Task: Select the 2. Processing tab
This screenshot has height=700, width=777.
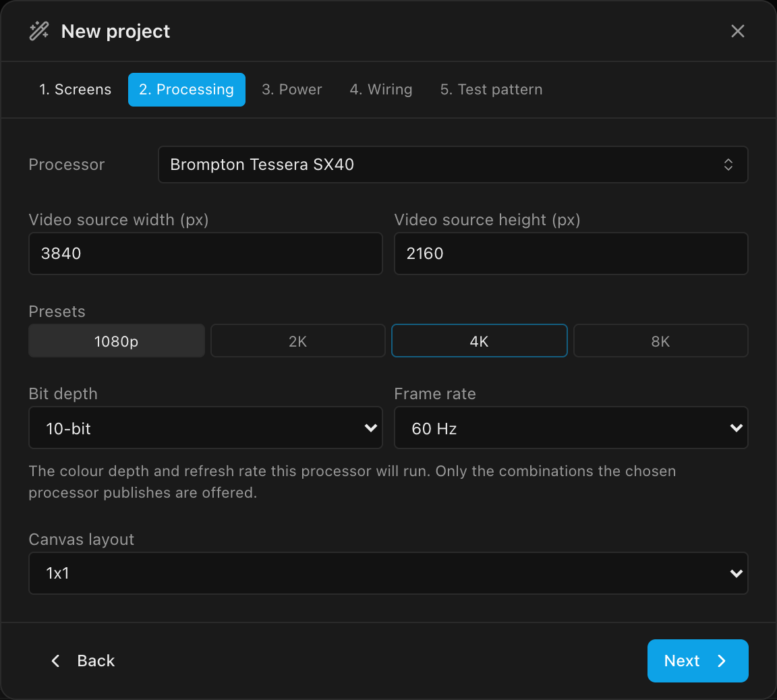Action: (x=187, y=90)
